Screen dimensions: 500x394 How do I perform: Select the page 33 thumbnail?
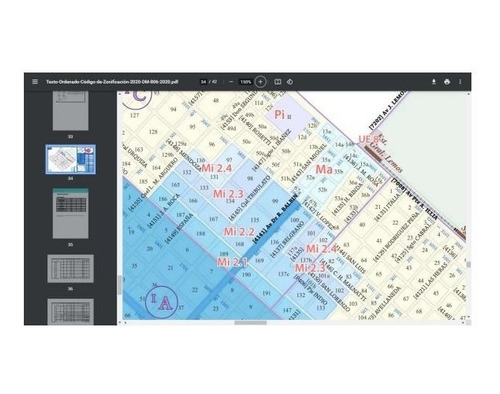point(71,111)
